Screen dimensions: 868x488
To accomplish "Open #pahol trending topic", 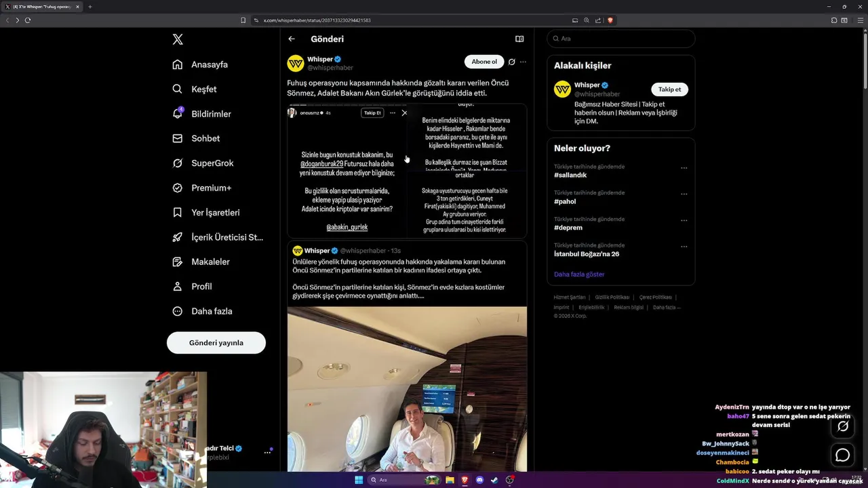I will point(565,201).
